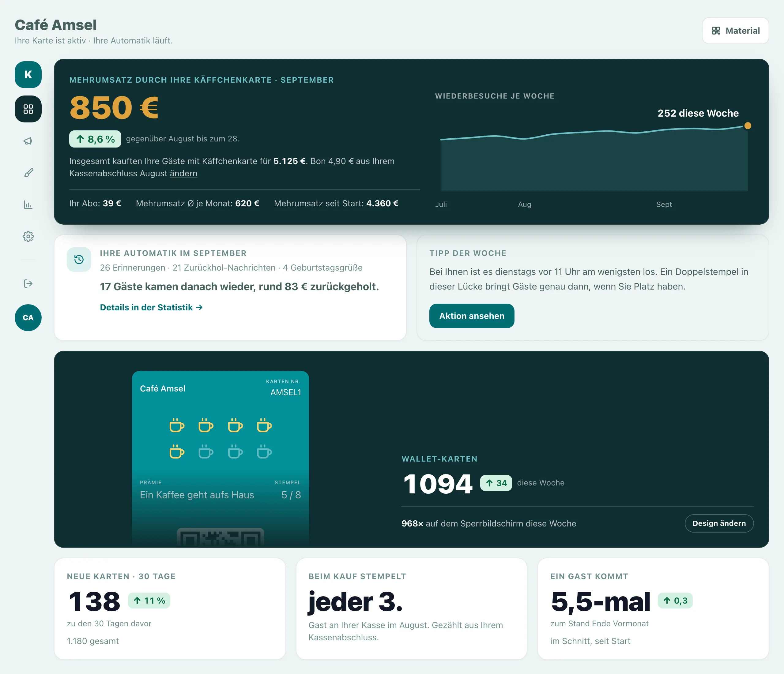The width and height of the screenshot is (784, 674).
Task: Open Details in der Statistik link
Action: (x=151, y=308)
